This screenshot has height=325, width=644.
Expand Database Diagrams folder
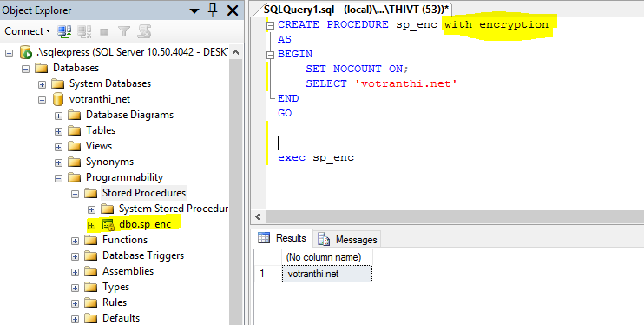(58, 116)
